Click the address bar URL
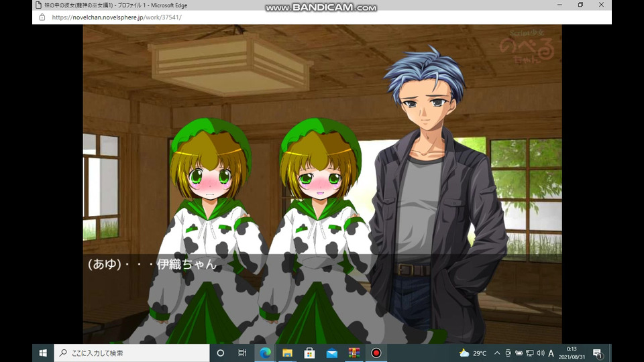The width and height of the screenshot is (644, 362). 117,17
